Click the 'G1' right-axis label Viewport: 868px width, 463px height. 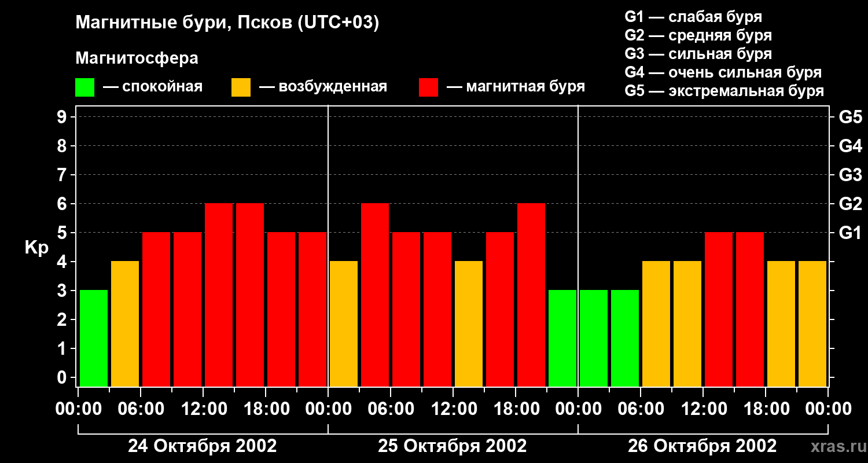(x=850, y=233)
